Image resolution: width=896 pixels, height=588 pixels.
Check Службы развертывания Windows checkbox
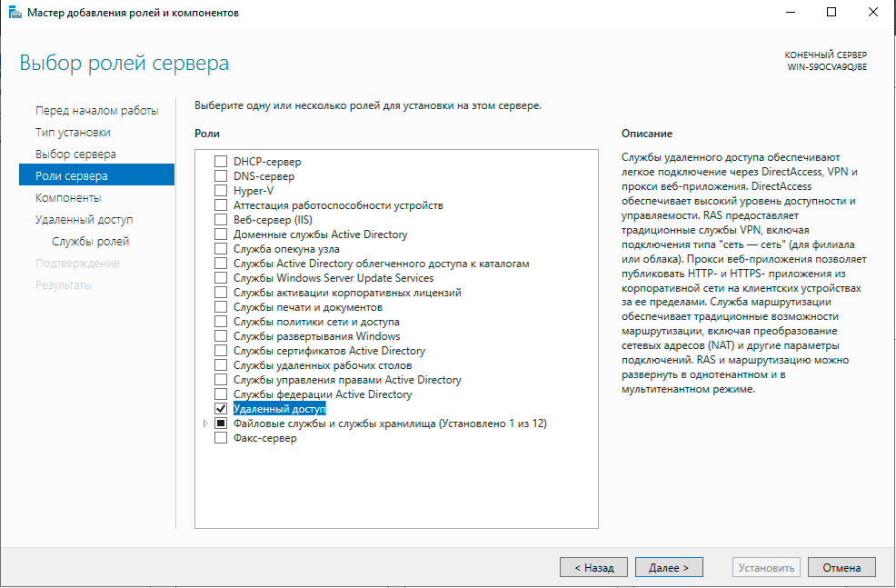[221, 336]
